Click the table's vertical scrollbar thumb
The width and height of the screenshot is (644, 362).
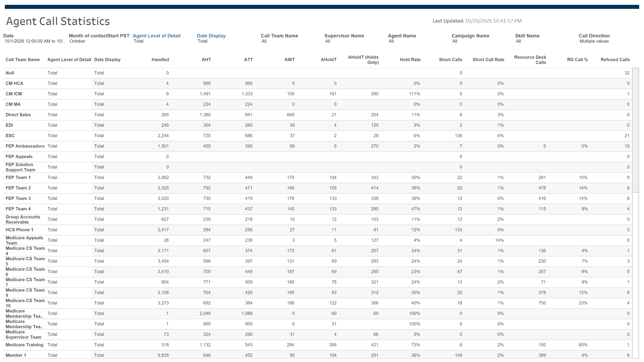coord(635,130)
